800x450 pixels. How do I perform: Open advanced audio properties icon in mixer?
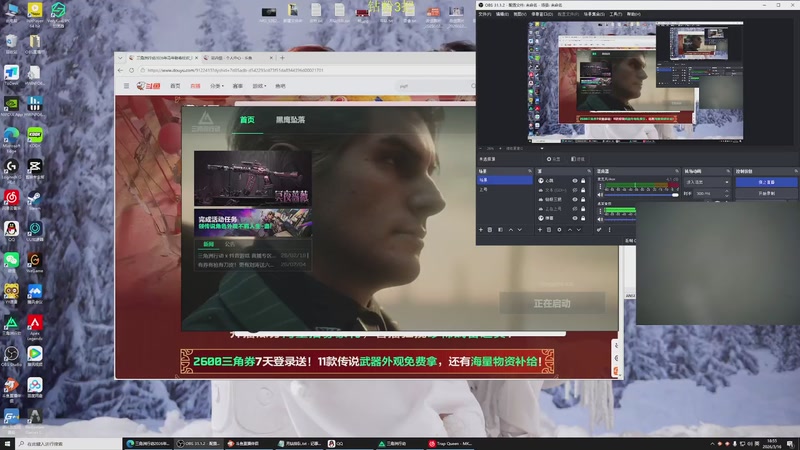(x=599, y=230)
